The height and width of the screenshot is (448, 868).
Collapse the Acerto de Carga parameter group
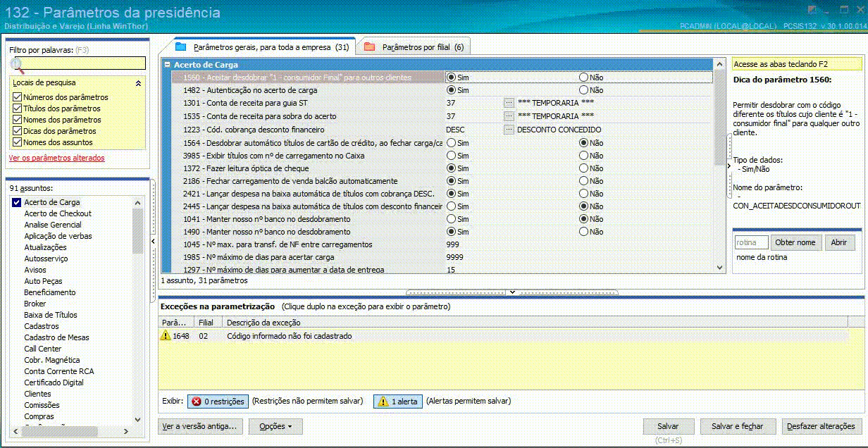click(167, 65)
